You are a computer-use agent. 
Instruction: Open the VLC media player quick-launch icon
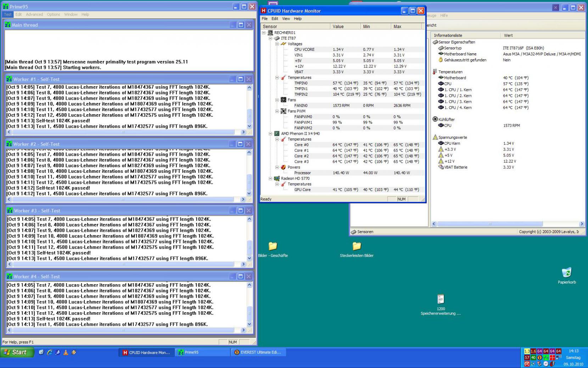click(66, 352)
